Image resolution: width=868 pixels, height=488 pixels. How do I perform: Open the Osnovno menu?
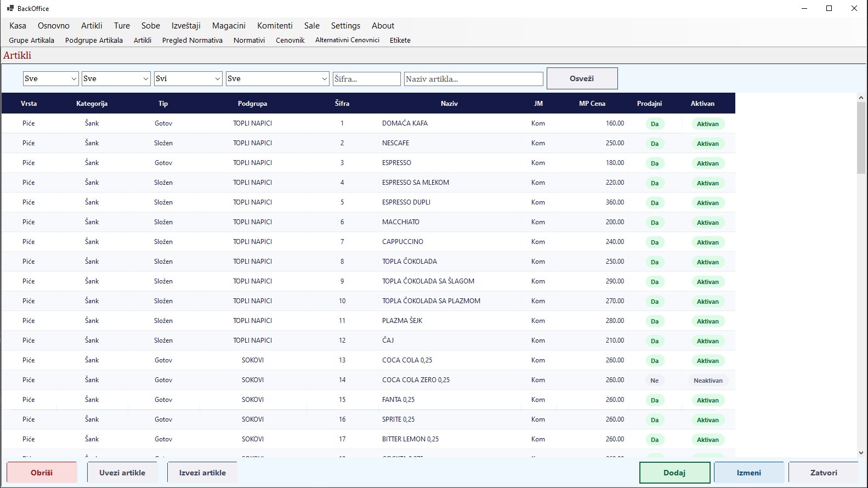click(x=54, y=26)
